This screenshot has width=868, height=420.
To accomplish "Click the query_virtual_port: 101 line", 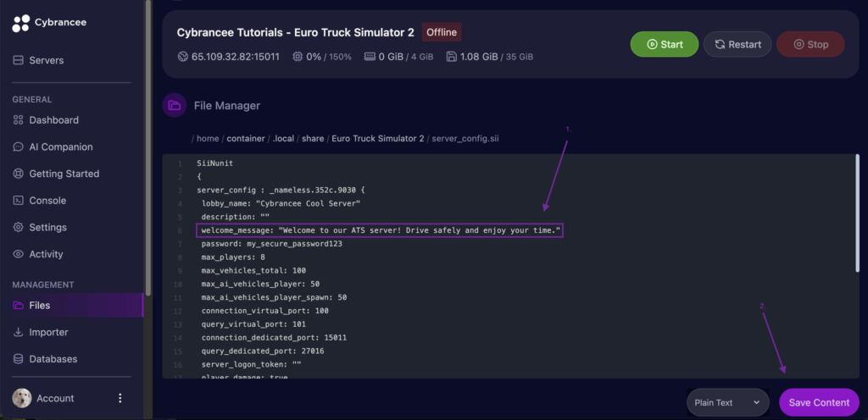I will pos(253,323).
